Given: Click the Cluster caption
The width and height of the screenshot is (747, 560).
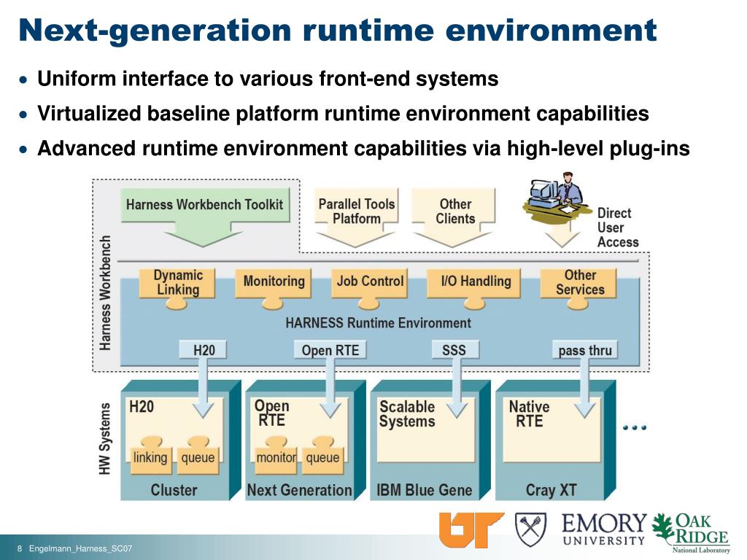Looking at the screenshot, I should [174, 490].
